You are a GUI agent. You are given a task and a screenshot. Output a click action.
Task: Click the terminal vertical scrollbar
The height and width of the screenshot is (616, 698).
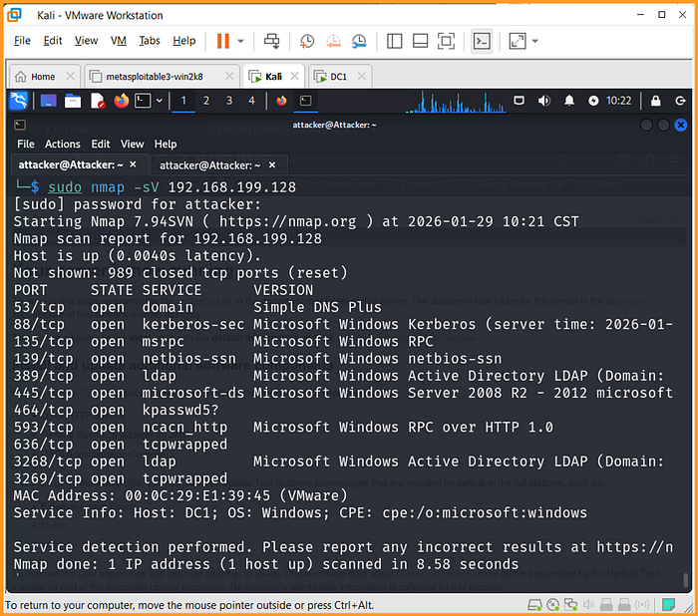point(686,579)
